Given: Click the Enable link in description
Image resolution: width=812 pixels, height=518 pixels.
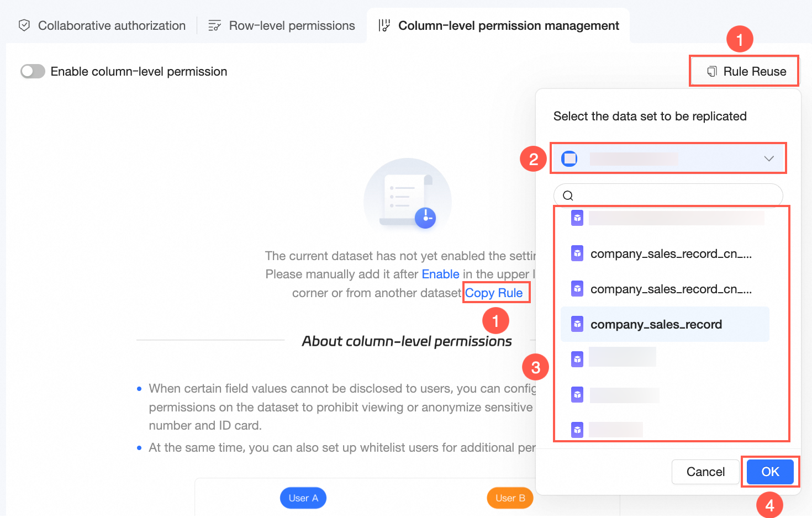Looking at the screenshot, I should (x=440, y=274).
